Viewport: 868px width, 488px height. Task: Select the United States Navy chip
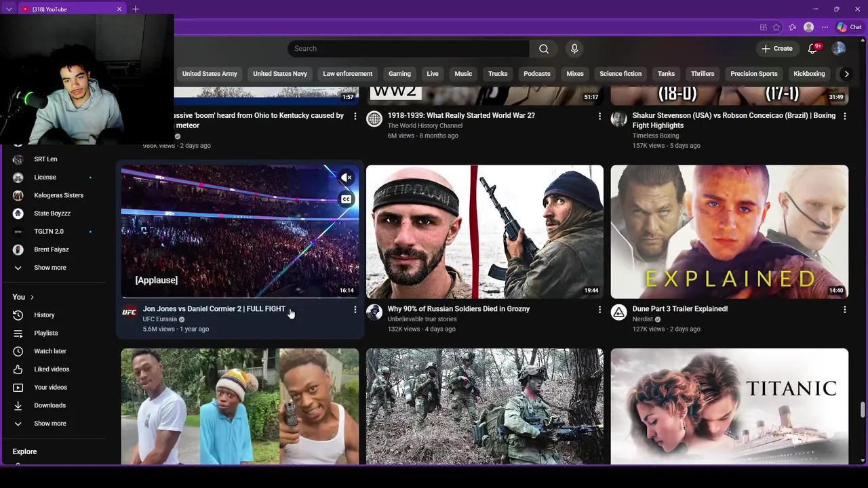pos(280,74)
